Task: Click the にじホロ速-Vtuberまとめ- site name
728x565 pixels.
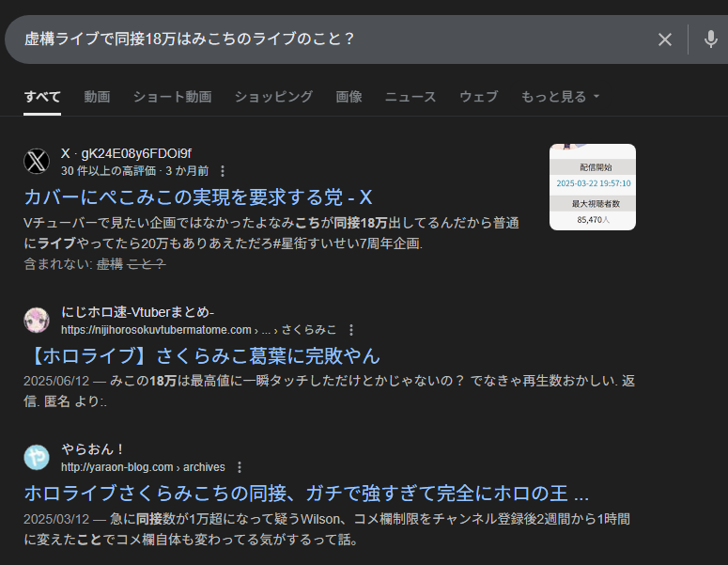Action: (x=137, y=312)
